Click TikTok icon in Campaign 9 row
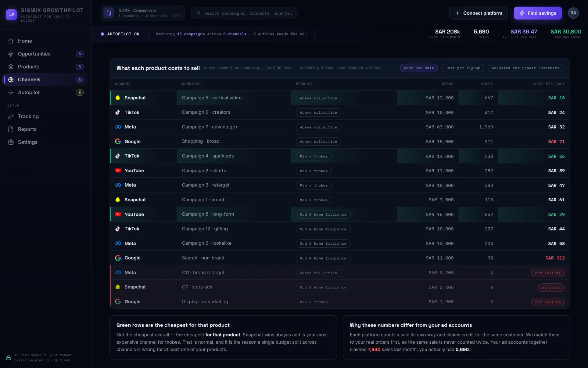The image size is (588, 368). [x=118, y=112]
